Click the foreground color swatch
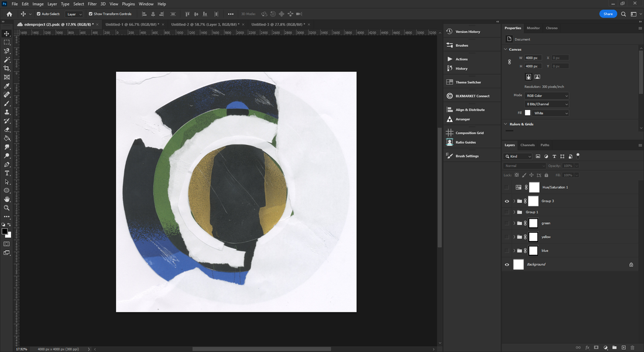 coord(5,232)
